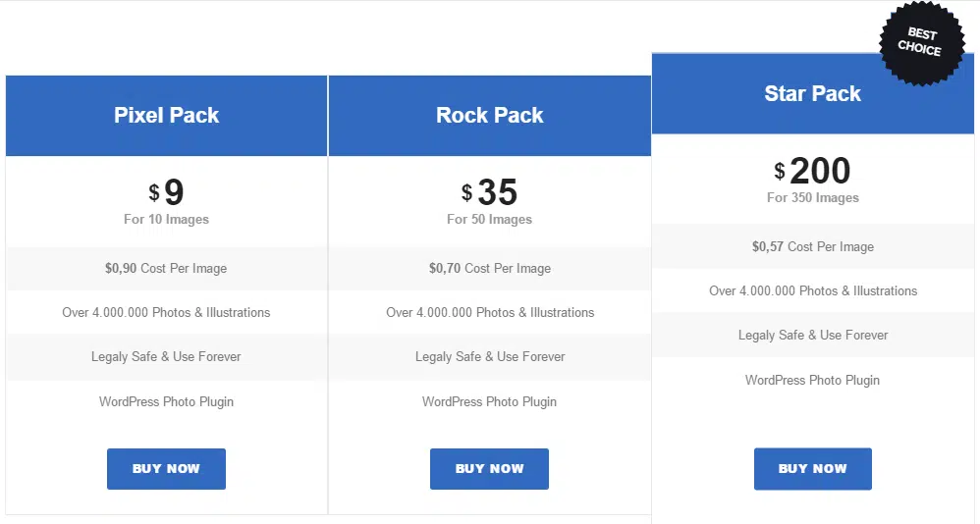Buy the Rock Pack now
Screen dimensions: 980x524
point(489,468)
